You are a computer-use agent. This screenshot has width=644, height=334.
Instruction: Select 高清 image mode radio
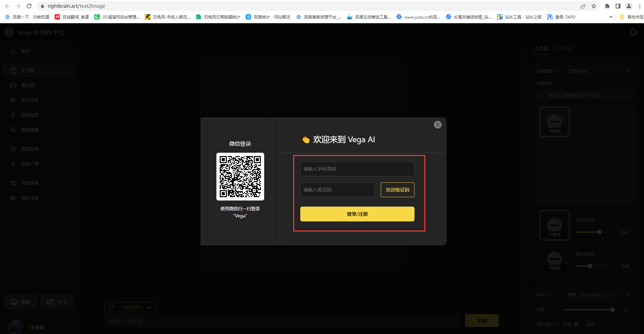(x=599, y=325)
